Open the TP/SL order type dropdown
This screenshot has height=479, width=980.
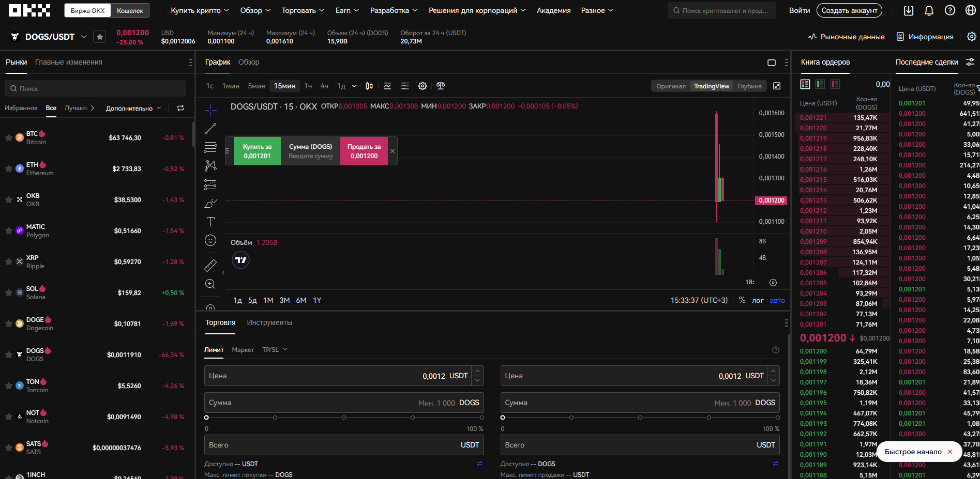[x=275, y=350]
